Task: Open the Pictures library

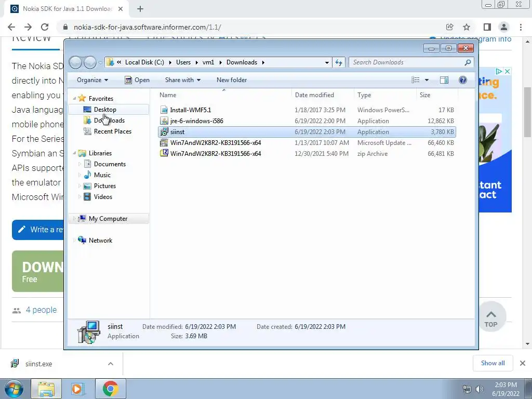Action: coord(105,186)
